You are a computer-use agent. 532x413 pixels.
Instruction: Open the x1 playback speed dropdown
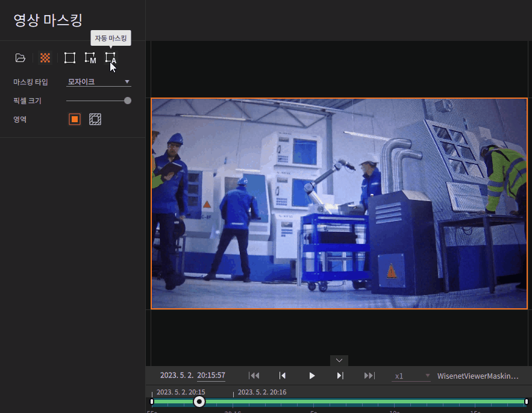pyautogui.click(x=412, y=376)
